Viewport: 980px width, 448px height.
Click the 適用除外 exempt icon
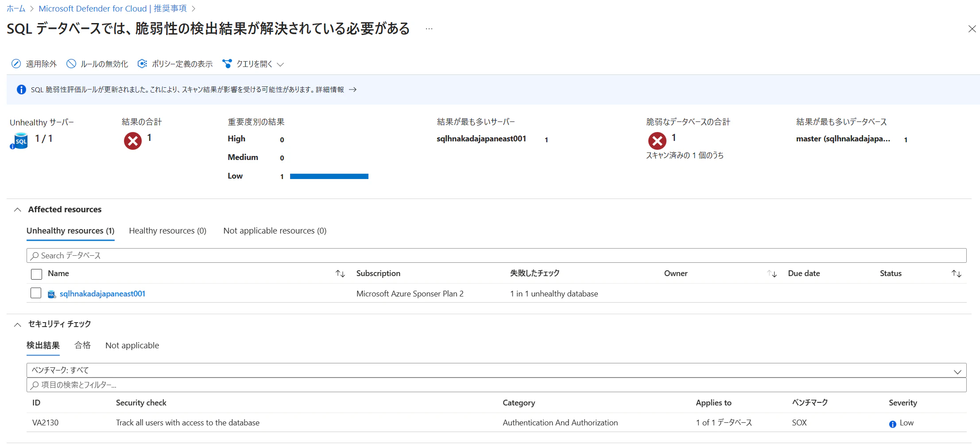coord(16,64)
